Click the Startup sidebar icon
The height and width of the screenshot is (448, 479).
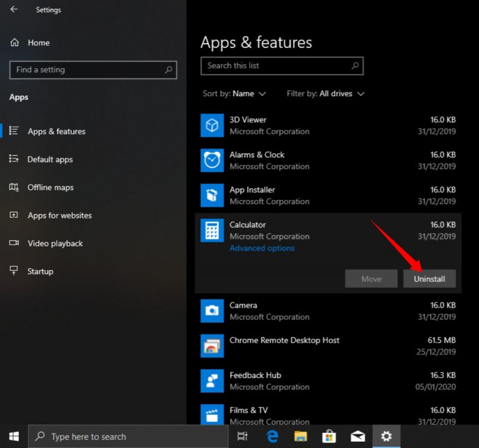tap(14, 270)
